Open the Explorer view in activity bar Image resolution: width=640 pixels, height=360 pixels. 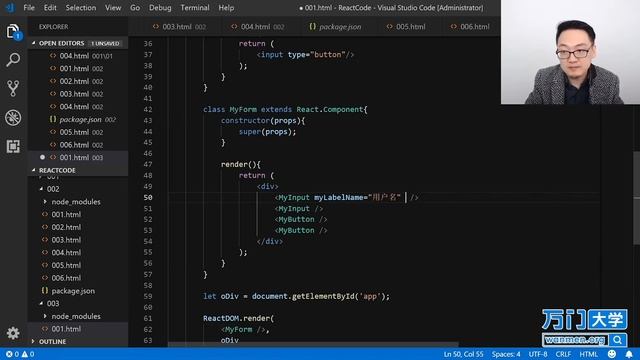(x=13, y=32)
